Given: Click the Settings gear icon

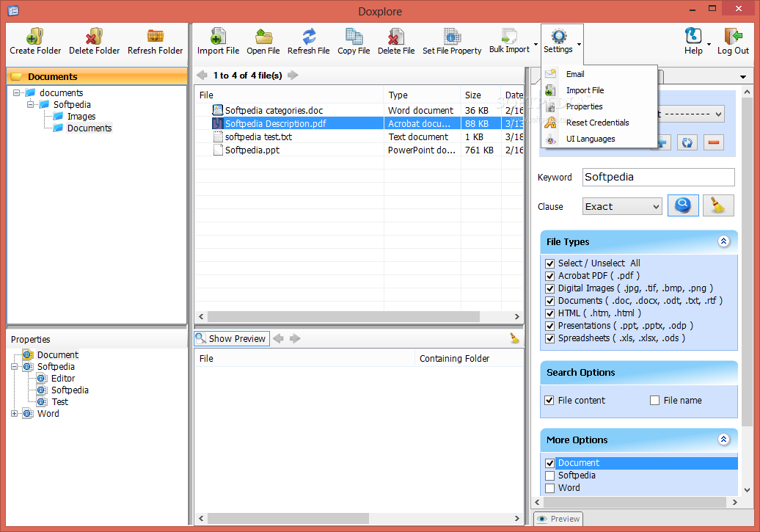Looking at the screenshot, I should pyautogui.click(x=558, y=36).
